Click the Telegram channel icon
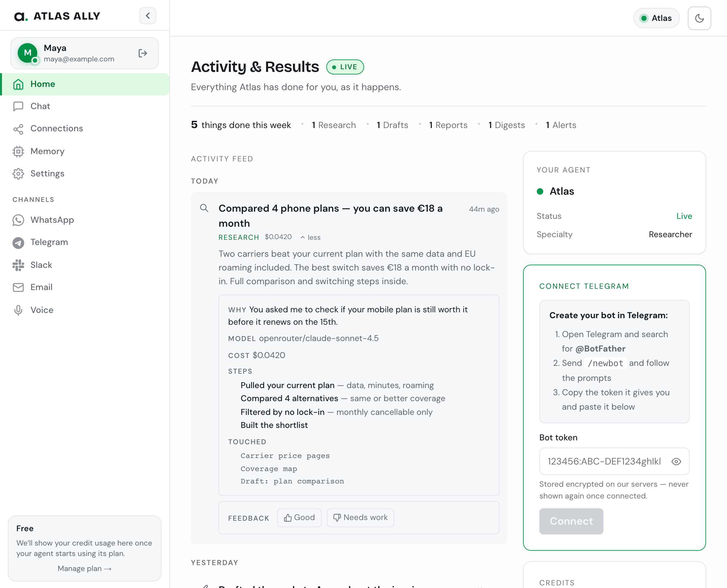 coord(18,242)
